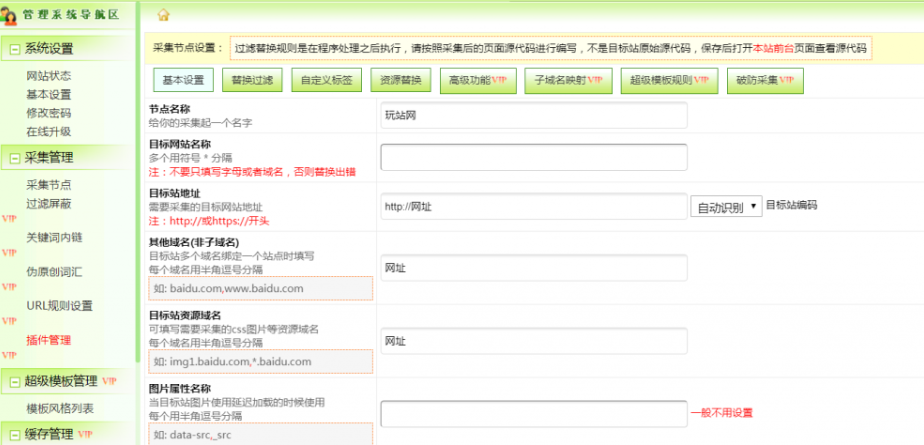This screenshot has height=445, width=924.
Task: Collapse the 采集管理 sidebar section
Action: coord(14,158)
